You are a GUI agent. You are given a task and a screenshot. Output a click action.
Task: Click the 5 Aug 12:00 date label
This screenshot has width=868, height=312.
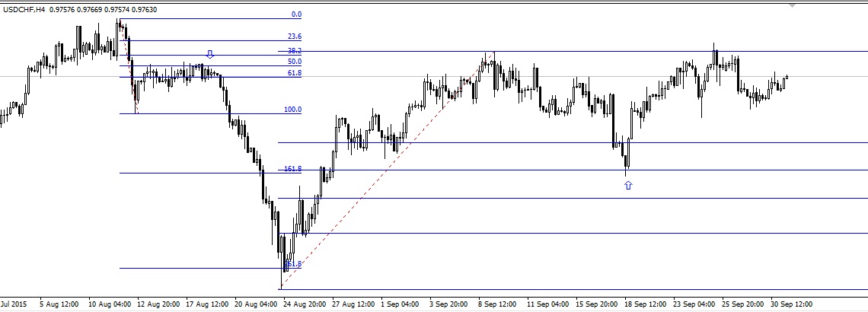click(59, 304)
